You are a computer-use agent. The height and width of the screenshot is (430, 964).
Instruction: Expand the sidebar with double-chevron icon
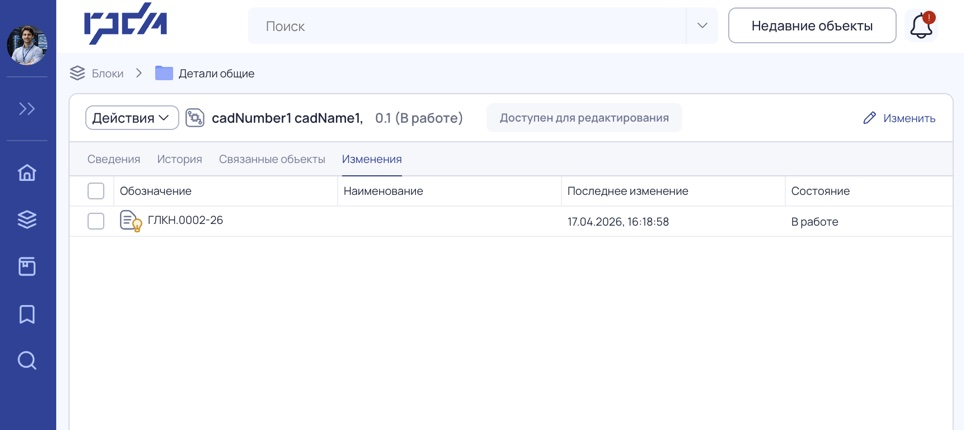click(26, 109)
